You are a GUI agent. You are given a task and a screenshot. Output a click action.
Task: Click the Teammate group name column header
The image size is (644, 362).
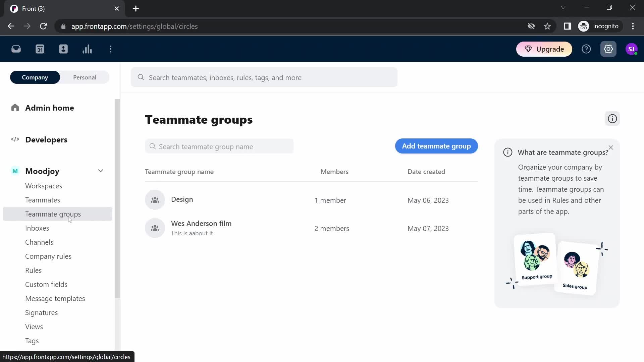click(179, 172)
